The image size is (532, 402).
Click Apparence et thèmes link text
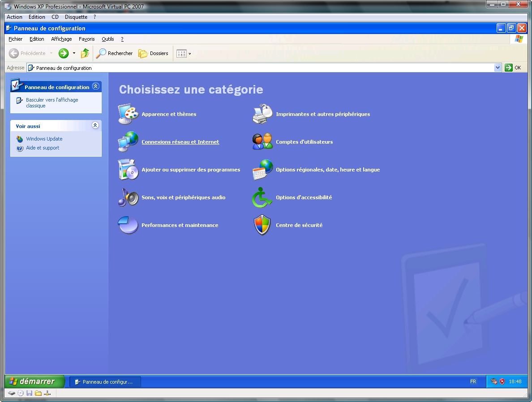pos(169,114)
